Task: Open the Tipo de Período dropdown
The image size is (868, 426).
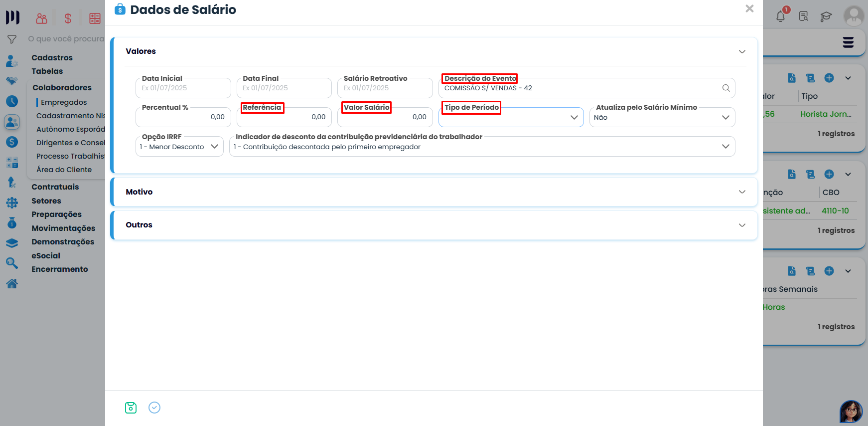Action: pyautogui.click(x=511, y=117)
